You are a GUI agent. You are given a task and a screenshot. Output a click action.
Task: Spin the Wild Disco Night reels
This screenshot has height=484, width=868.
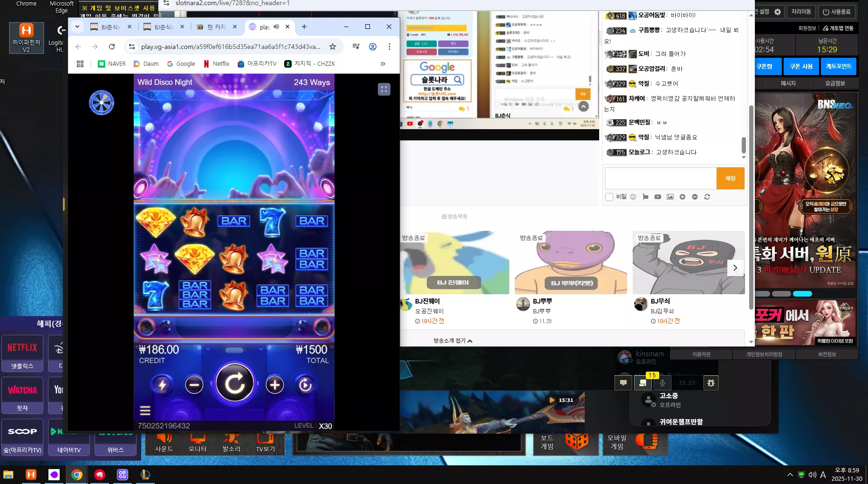tap(235, 383)
